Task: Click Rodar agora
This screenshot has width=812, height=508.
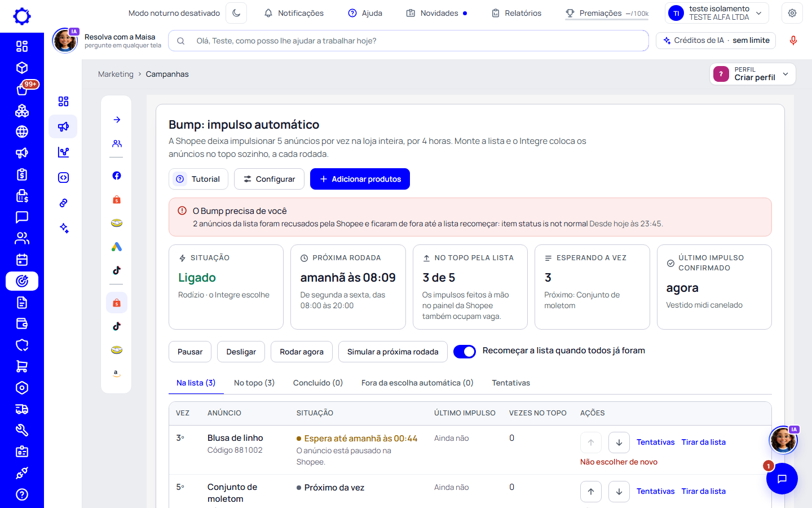Action: point(302,352)
